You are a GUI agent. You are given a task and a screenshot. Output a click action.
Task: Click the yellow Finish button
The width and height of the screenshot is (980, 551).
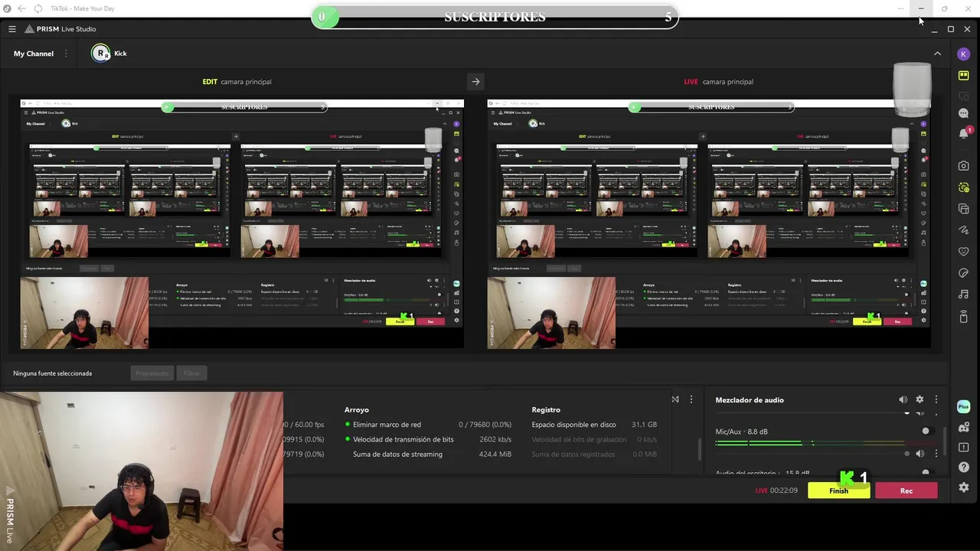pyautogui.click(x=838, y=491)
